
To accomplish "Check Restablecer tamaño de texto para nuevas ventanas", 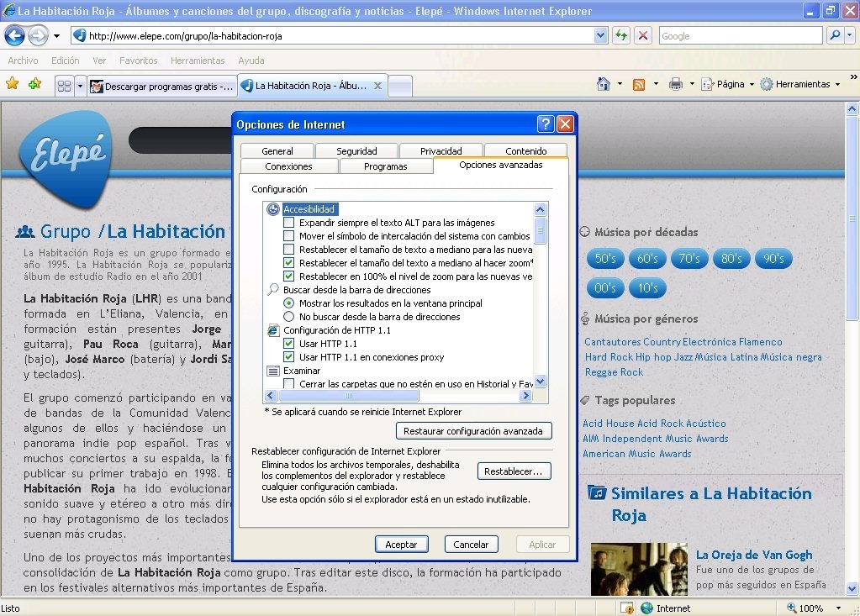I will 288,250.
